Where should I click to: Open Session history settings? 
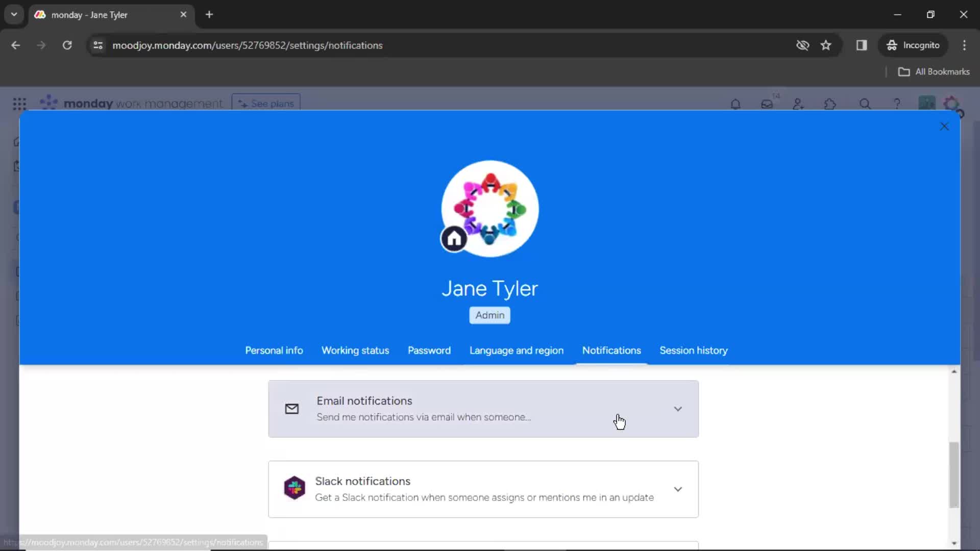click(693, 350)
